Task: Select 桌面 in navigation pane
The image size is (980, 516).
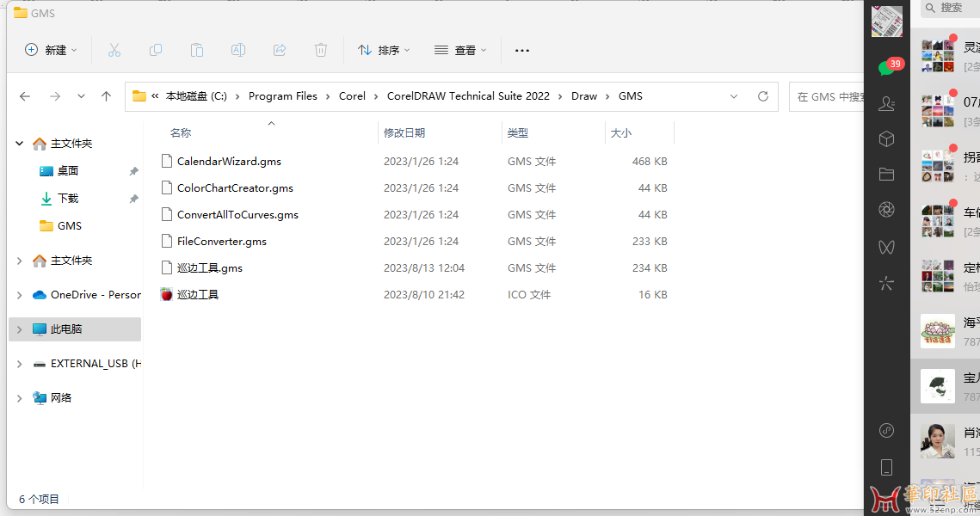Action: [67, 171]
